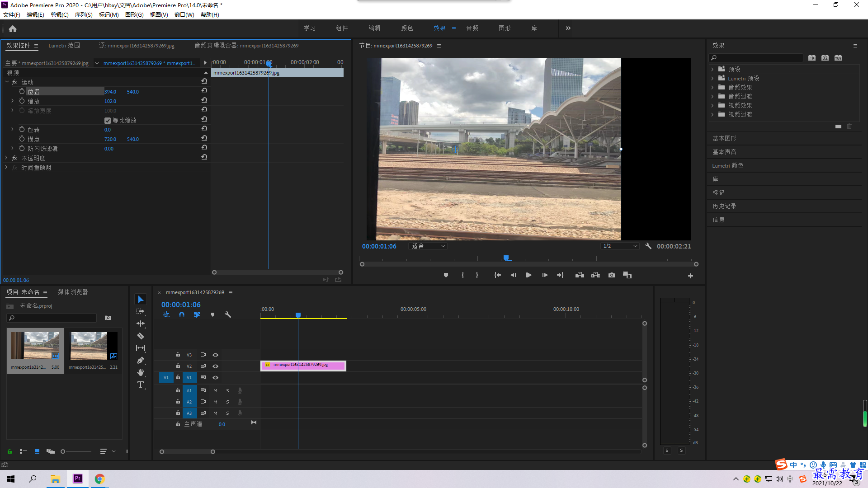This screenshot has height=488, width=868.
Task: Open the History panel
Action: point(724,206)
